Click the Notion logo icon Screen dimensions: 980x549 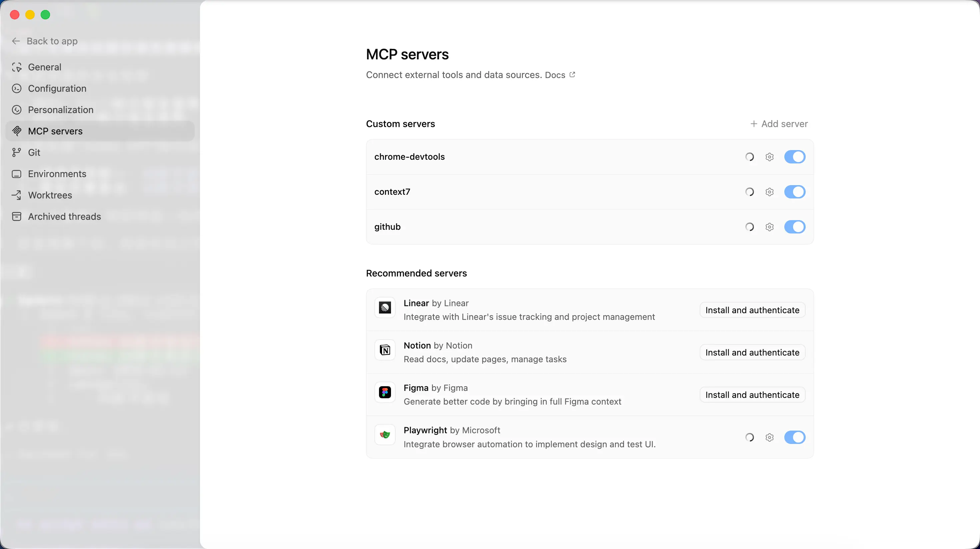coord(385,350)
